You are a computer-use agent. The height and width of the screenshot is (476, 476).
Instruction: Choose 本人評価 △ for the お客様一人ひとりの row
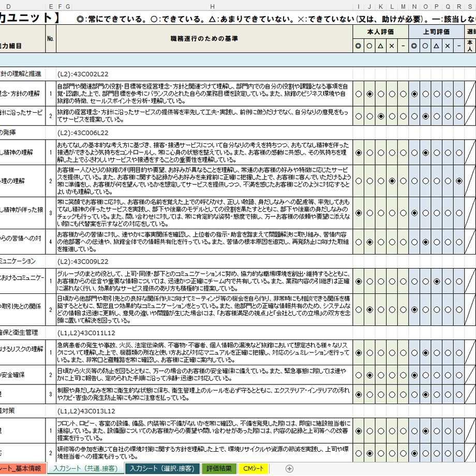click(381, 181)
